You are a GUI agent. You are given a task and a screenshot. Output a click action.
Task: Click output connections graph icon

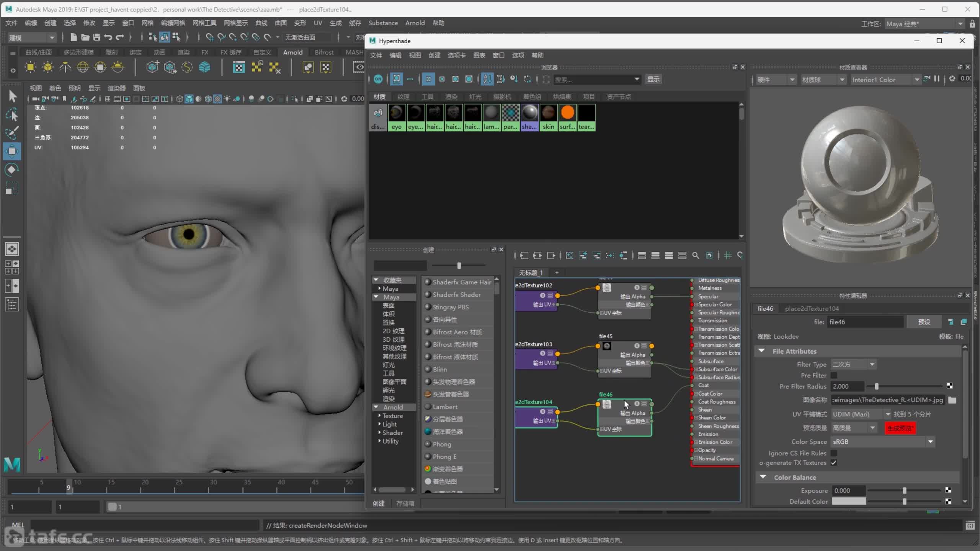coord(551,256)
